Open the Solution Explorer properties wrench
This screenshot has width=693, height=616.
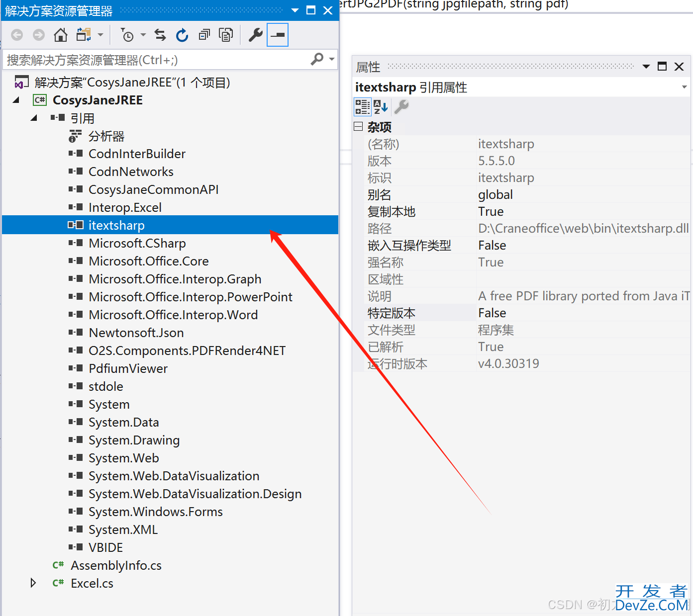[255, 35]
